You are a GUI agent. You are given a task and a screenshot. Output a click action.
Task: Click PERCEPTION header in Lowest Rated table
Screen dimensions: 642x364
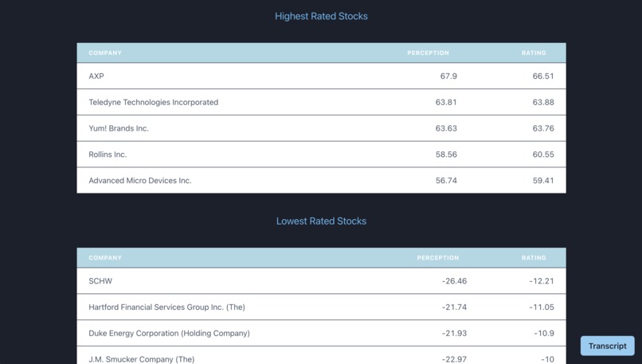click(x=437, y=258)
